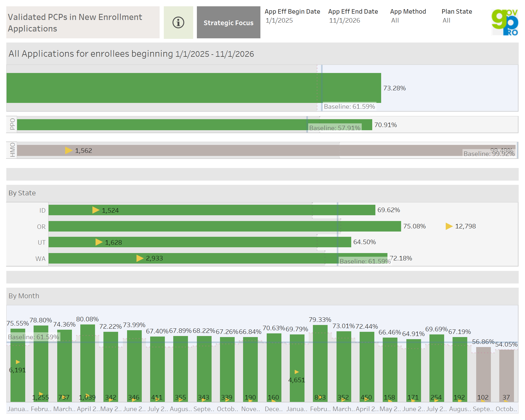Select the 102 count on the gray bar
Viewport: 525px width, 420px height.
coord(483,397)
